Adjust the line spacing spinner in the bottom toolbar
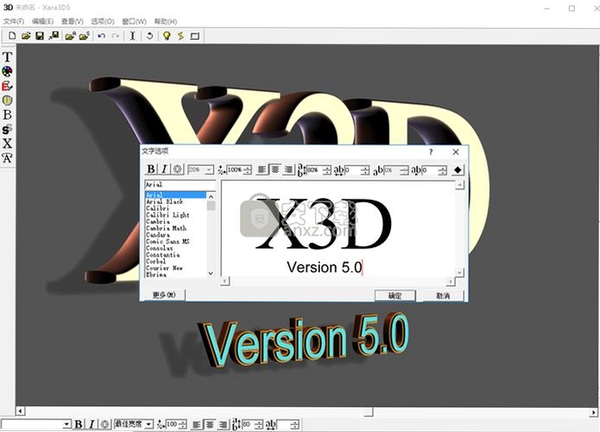This screenshot has width=600, height=432. point(259,424)
